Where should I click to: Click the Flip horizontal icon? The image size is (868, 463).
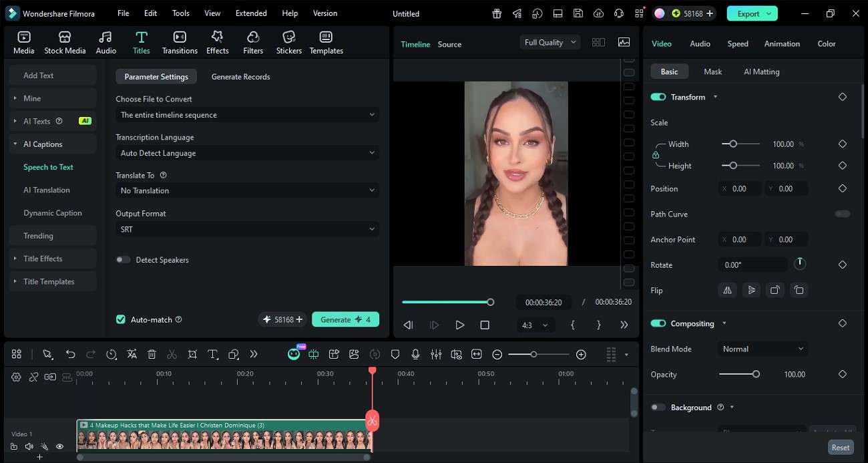pos(727,290)
